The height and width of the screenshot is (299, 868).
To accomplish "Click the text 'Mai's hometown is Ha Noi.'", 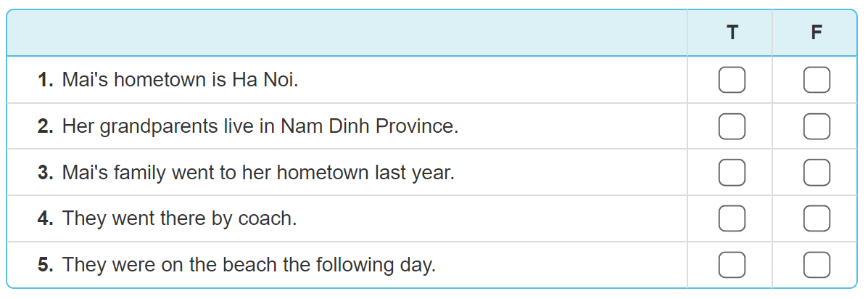I will (x=180, y=80).
